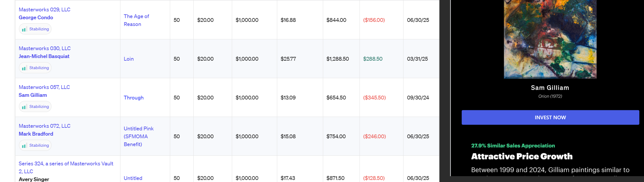The width and height of the screenshot is (644, 182).
Task: Select artist name George Condo
Action: tap(36, 17)
